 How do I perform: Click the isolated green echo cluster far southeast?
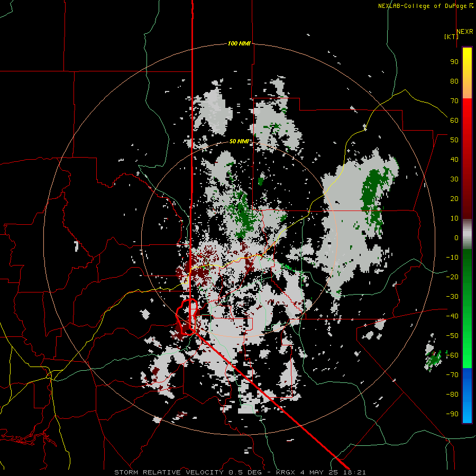434,359
